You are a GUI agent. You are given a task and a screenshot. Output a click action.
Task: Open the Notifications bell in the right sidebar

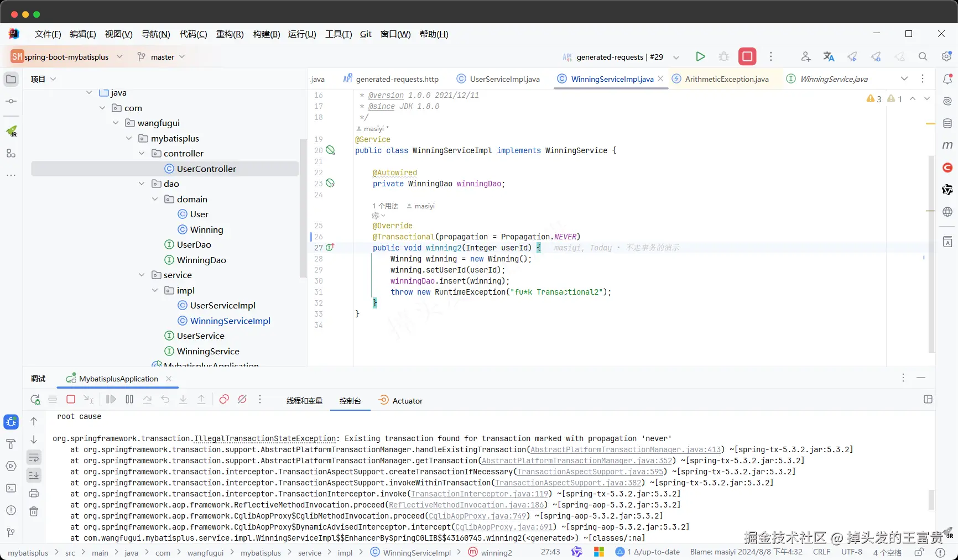947,79
